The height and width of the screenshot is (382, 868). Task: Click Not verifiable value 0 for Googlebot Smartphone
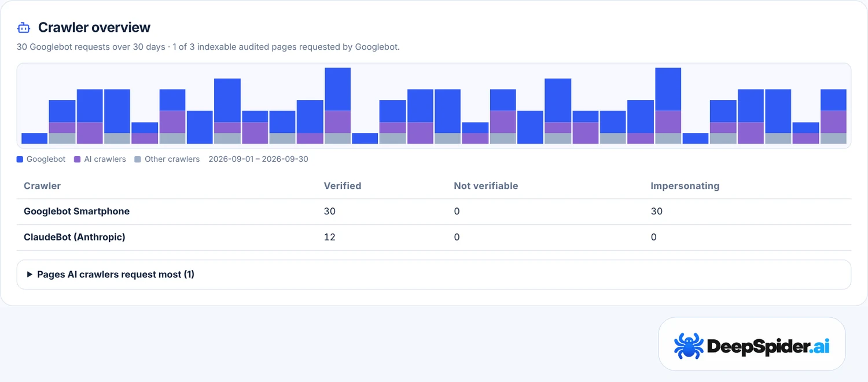pyautogui.click(x=457, y=212)
